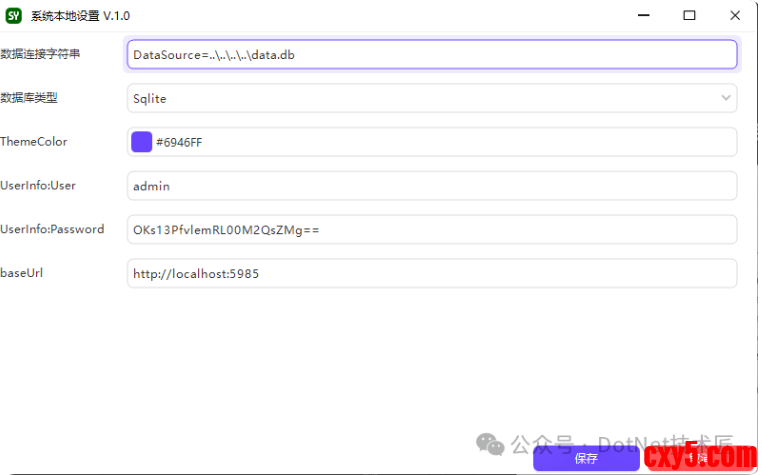762x475 pixels.
Task: Maximize the settings window
Action: [689, 16]
